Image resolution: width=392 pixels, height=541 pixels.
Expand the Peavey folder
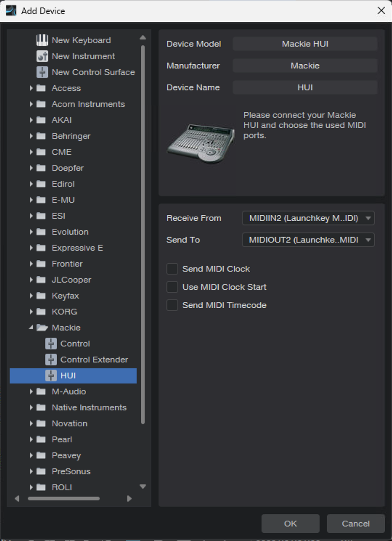coord(31,455)
